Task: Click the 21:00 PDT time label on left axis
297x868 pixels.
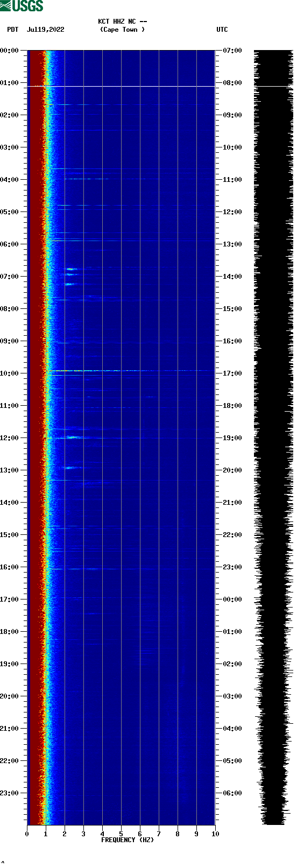Action: (x=10, y=729)
